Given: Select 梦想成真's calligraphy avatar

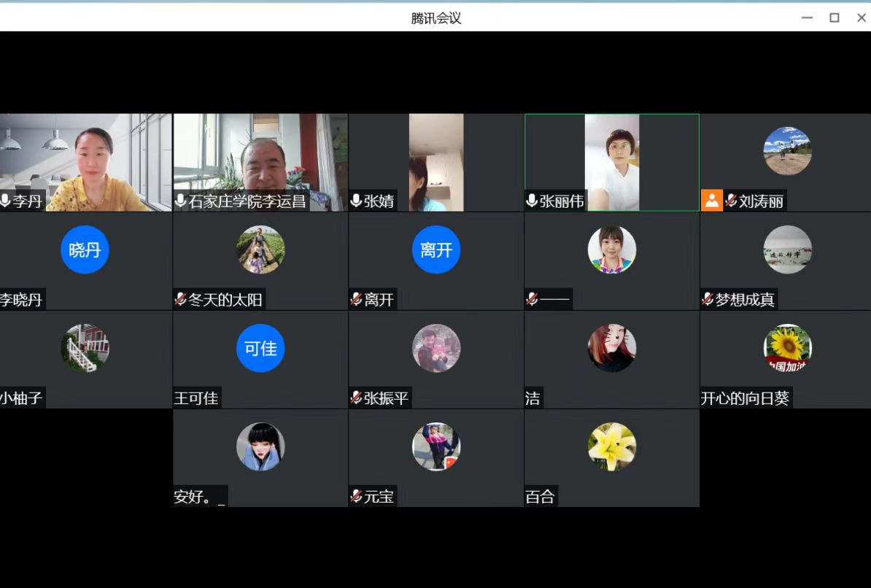Looking at the screenshot, I should click(x=788, y=249).
